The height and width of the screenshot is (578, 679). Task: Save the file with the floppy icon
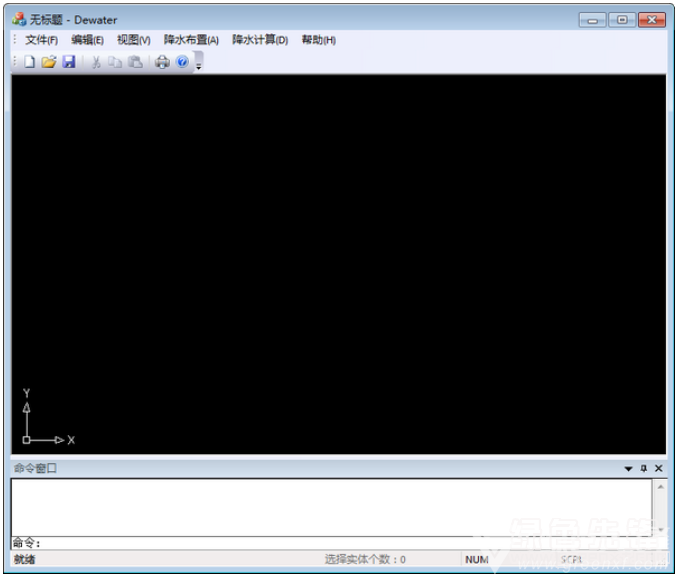[x=69, y=62]
